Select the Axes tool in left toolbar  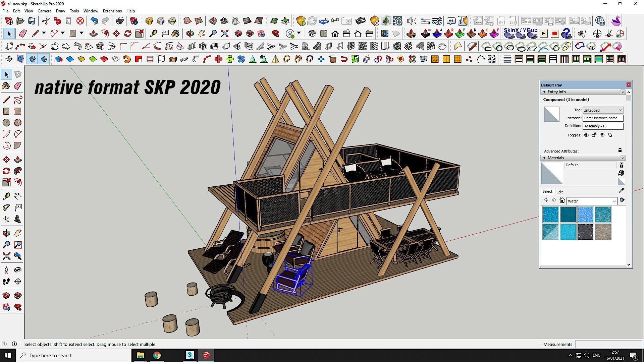click(x=6, y=219)
